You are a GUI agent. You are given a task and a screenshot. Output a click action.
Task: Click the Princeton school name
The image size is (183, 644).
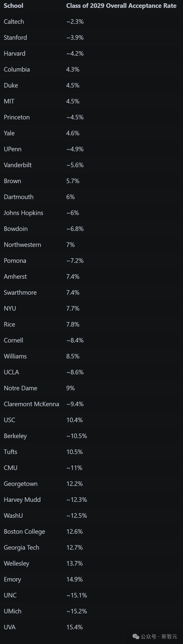(17, 117)
